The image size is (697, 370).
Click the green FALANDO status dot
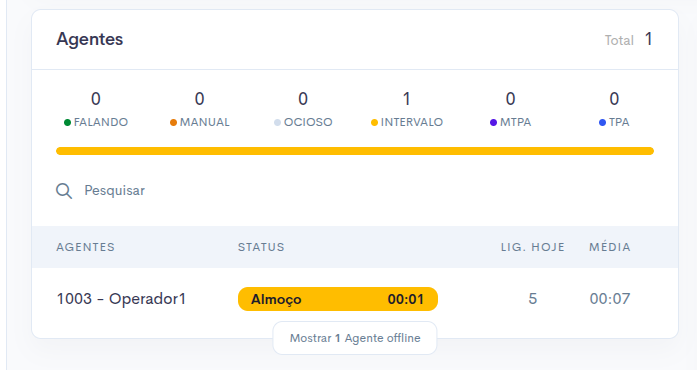click(68, 122)
